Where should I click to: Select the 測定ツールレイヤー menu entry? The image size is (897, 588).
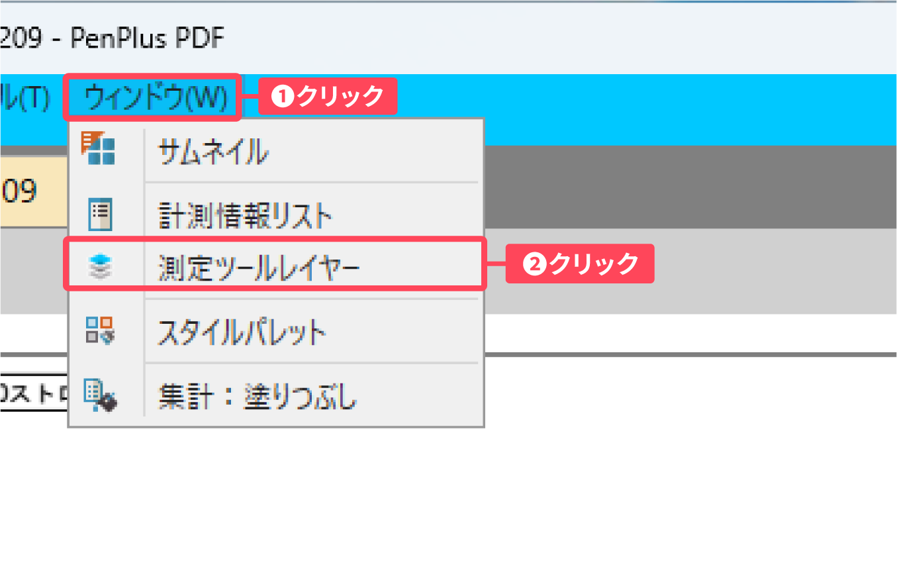(258, 266)
